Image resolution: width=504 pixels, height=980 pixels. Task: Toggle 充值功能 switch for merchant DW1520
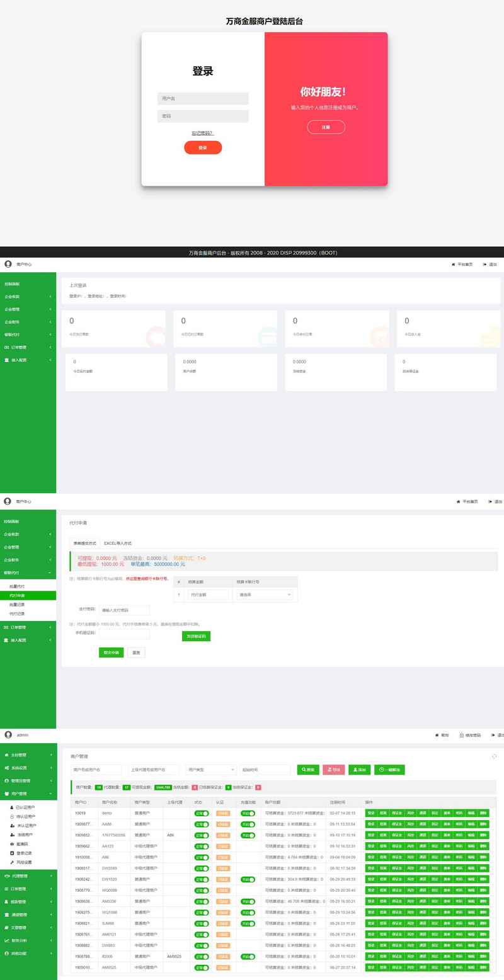248,879
